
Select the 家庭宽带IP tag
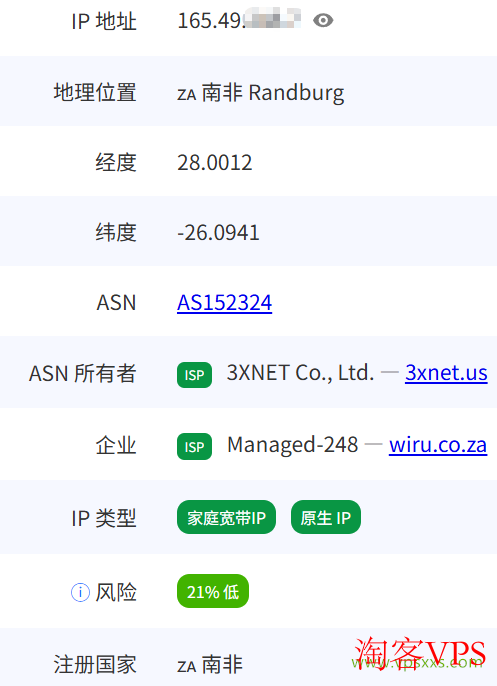coord(226,518)
